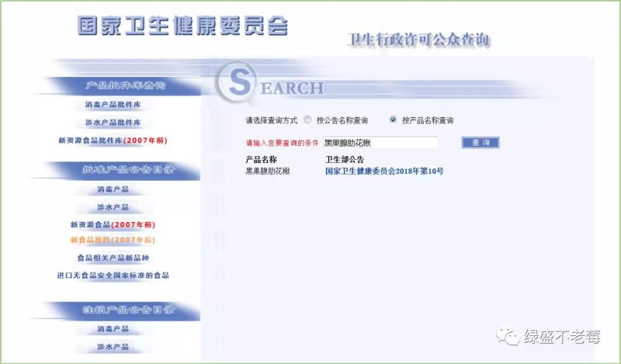Open 进口无食品安全国家标准的食品 link
The height and width of the screenshot is (364, 621).
[x=113, y=276]
